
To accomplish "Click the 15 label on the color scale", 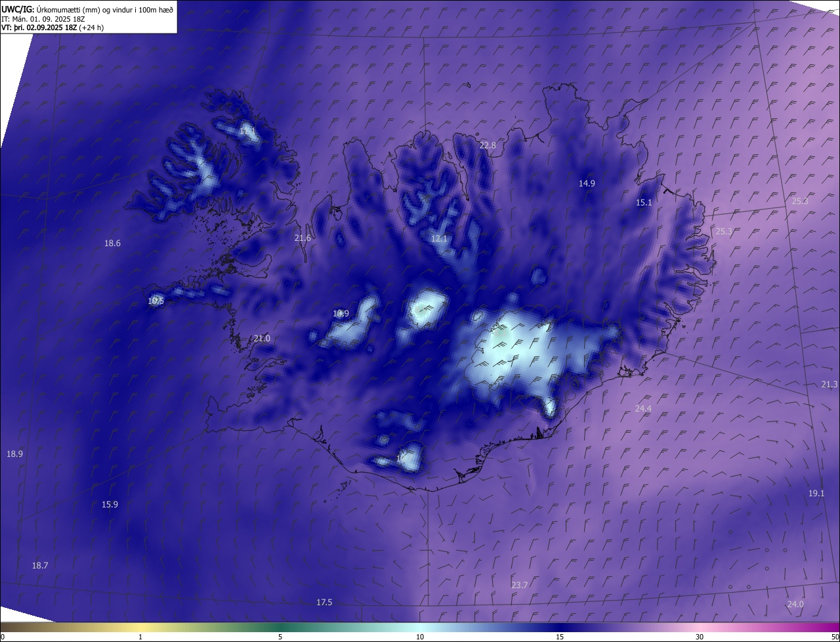I will 560,637.
